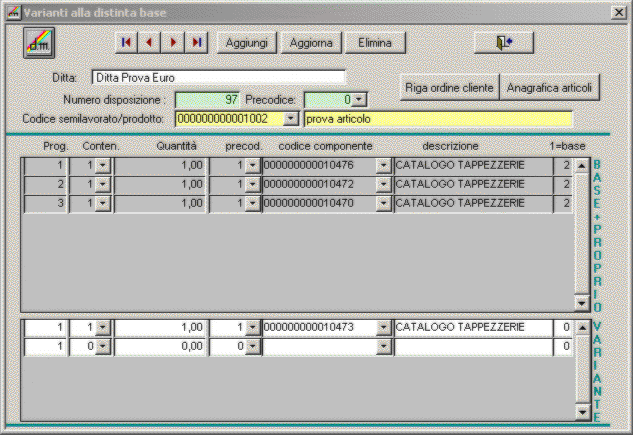Open Conten. dropdown of base row 1
The width and height of the screenshot is (633, 435).
click(103, 165)
